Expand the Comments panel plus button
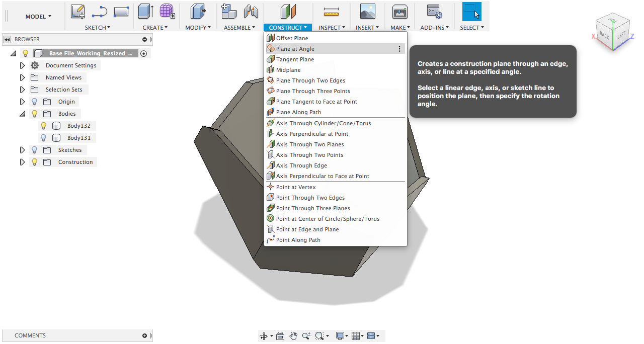The width and height of the screenshot is (644, 344). pos(144,335)
